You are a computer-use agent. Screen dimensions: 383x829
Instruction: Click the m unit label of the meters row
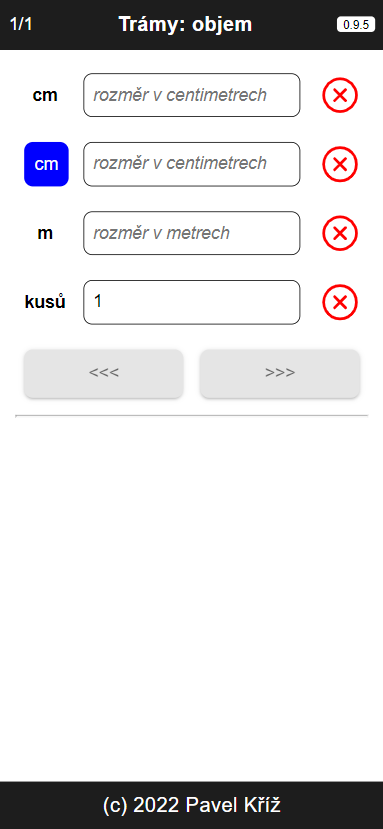click(45, 233)
